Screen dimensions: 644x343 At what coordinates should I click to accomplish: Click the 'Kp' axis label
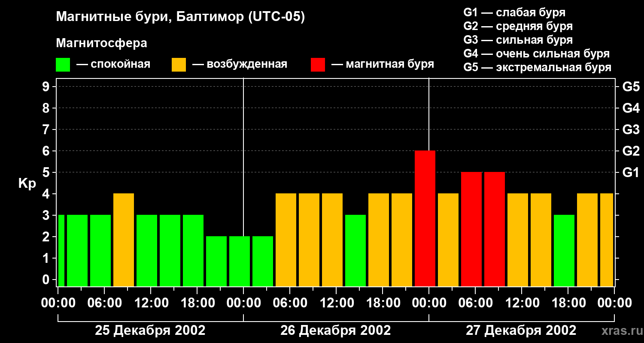(27, 183)
